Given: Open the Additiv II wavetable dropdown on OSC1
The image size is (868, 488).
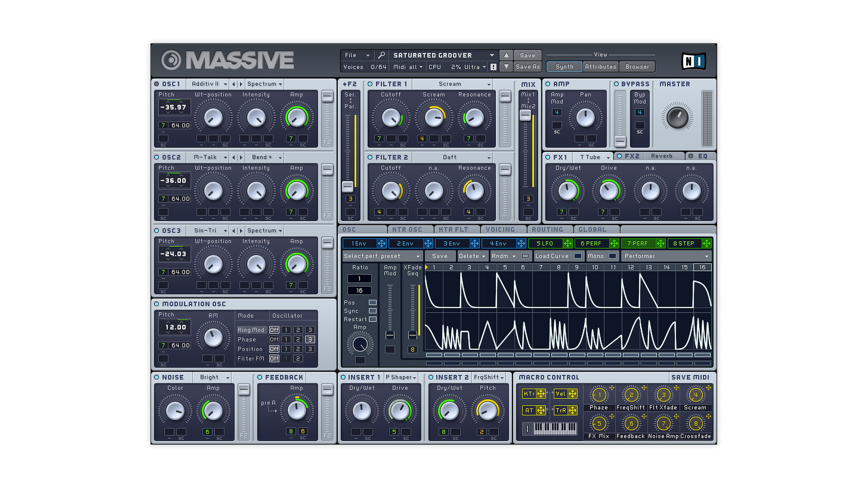Looking at the screenshot, I should [x=208, y=84].
